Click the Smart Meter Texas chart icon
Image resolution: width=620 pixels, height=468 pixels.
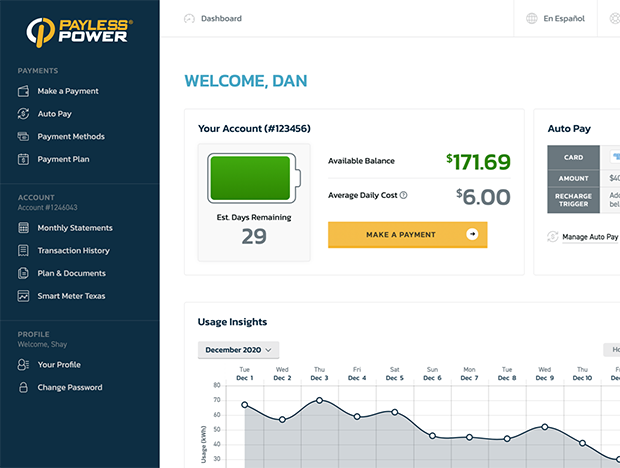coord(23,296)
